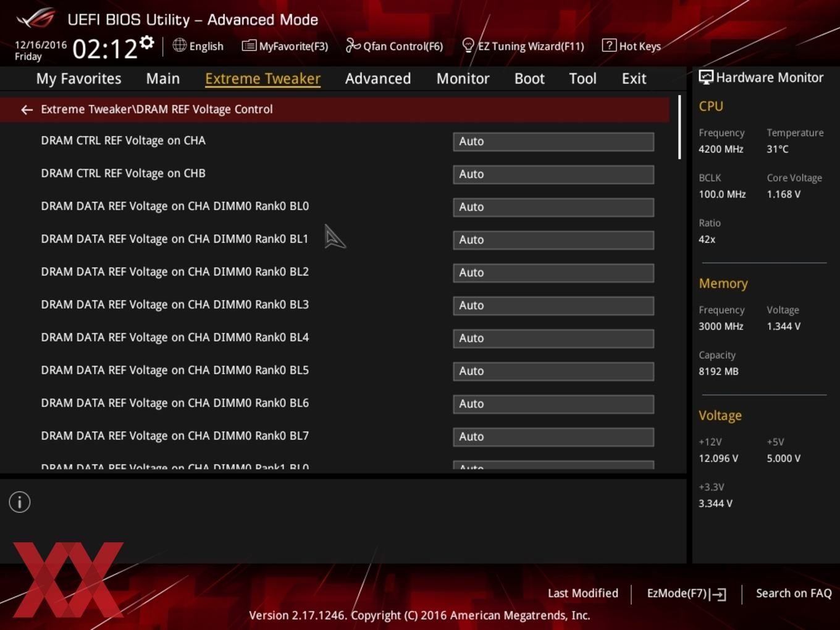This screenshot has height=630, width=840.
Task: Click the settings list vertical scrollbar
Action: coord(679,127)
